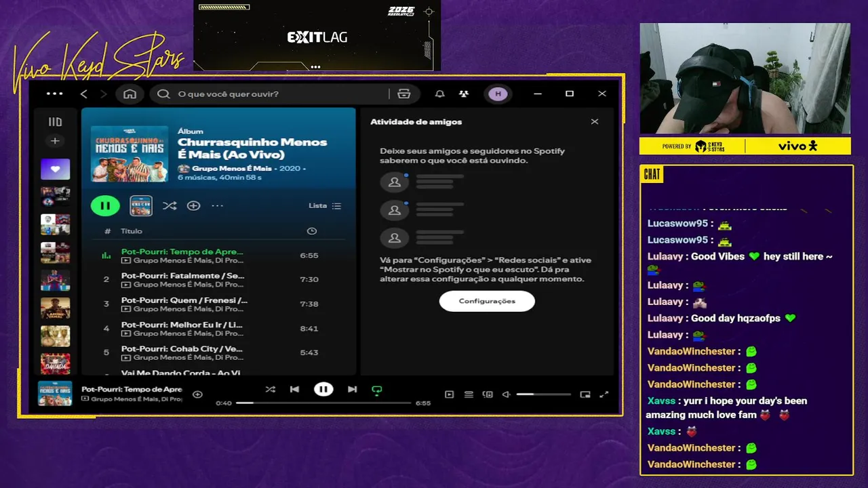Open Connect to a device icon
This screenshot has height=488, width=868.
click(x=488, y=394)
